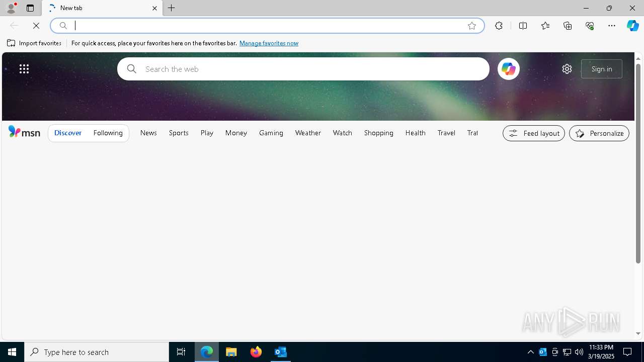
Task: Click the address bar input
Action: point(267,26)
